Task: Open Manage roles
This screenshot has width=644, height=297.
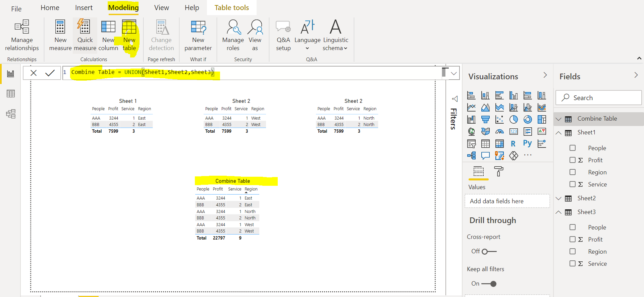Action: tap(233, 35)
